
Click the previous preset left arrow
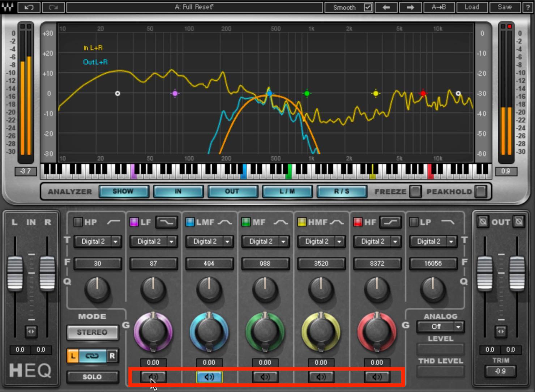(x=386, y=7)
